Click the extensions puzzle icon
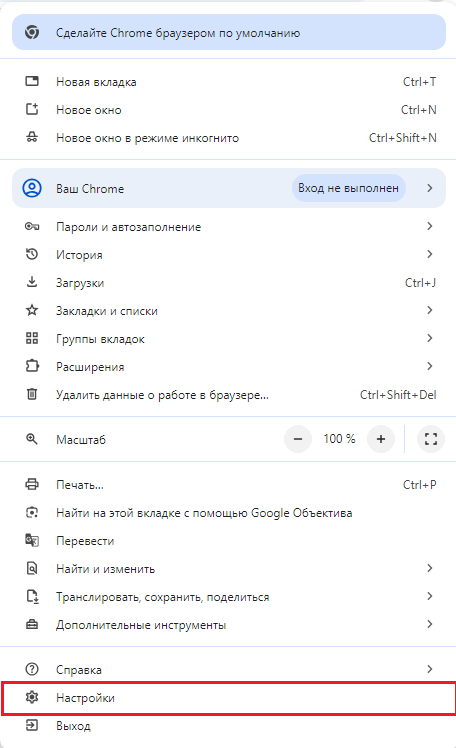456x748 pixels. coord(32,366)
